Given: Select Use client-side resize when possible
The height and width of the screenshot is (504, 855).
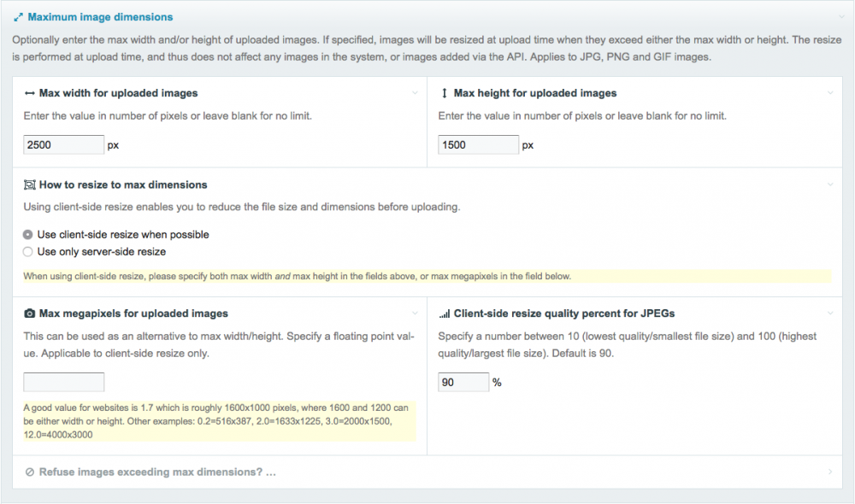Looking at the screenshot, I should (28, 234).
